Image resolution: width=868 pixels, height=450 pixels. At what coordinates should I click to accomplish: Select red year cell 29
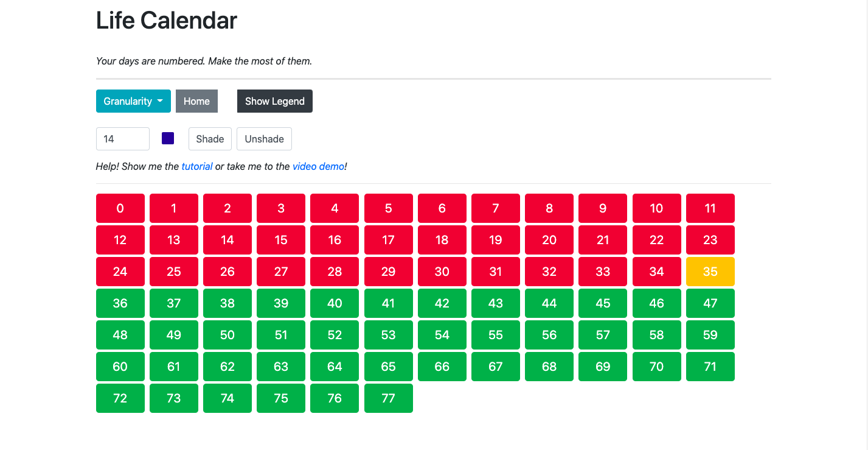pos(389,272)
